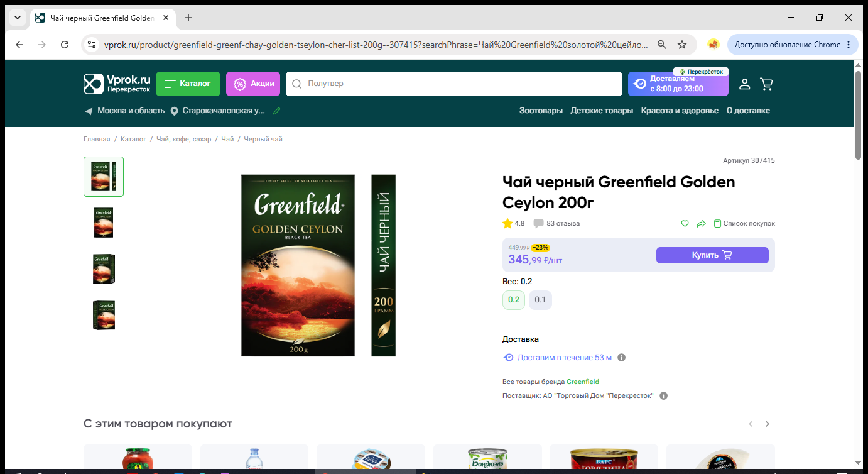The height and width of the screenshot is (474, 868).
Task: Go back to the previous page
Action: coord(19,45)
